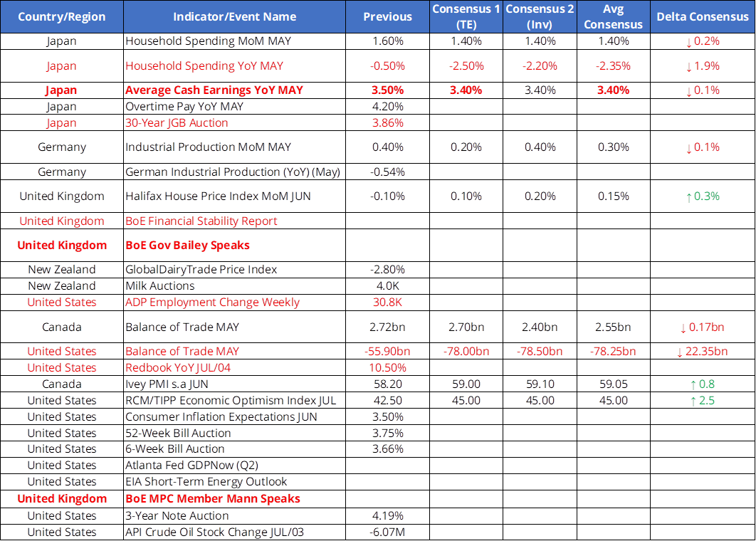This screenshot has width=756, height=541.
Task: Click the ↓ 1.9% delta value
Action: point(703,65)
